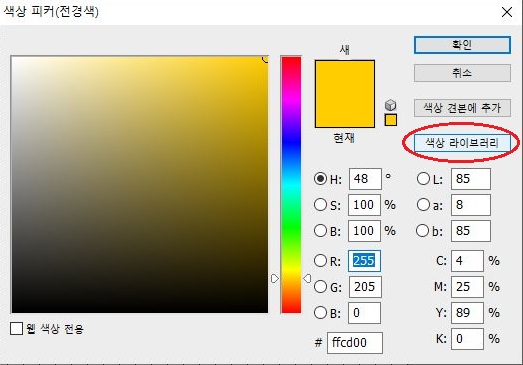Select the blue channel B radio button
Viewport: 523px width, 365px height.
tap(320, 313)
